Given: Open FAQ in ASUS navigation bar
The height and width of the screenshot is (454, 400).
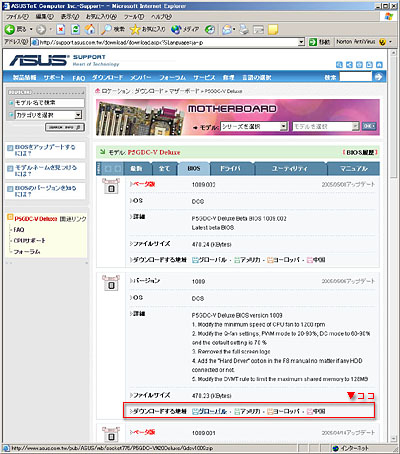Looking at the screenshot, I should 79,78.
